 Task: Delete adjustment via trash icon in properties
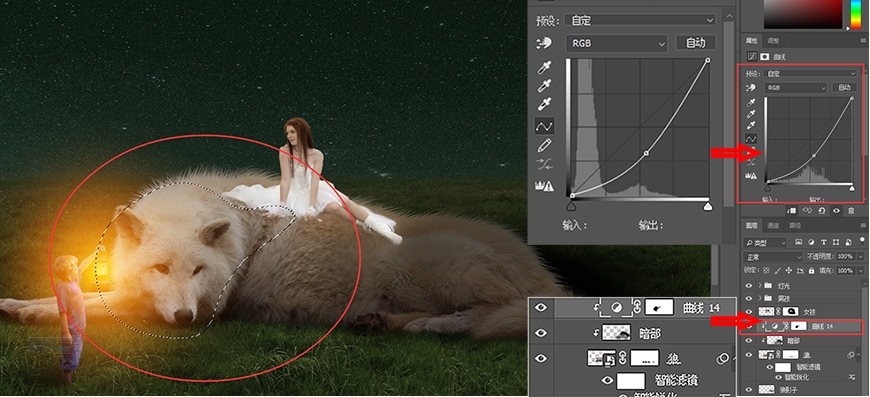[851, 211]
